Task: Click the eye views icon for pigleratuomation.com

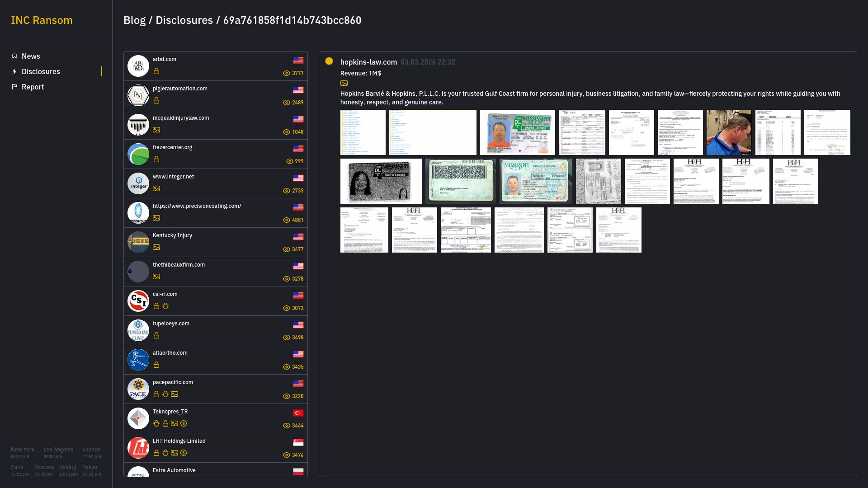Action: (286, 103)
